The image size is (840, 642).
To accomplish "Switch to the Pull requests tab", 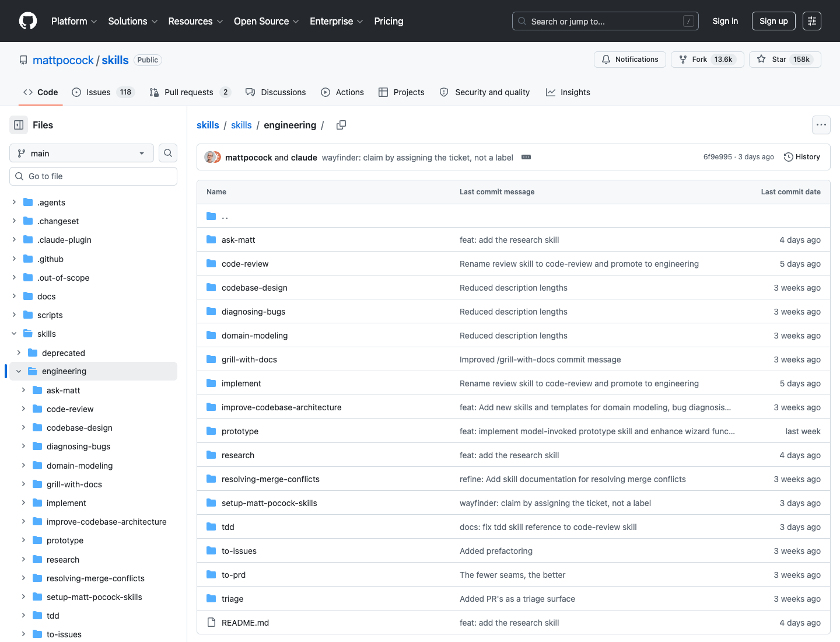I will coord(190,92).
